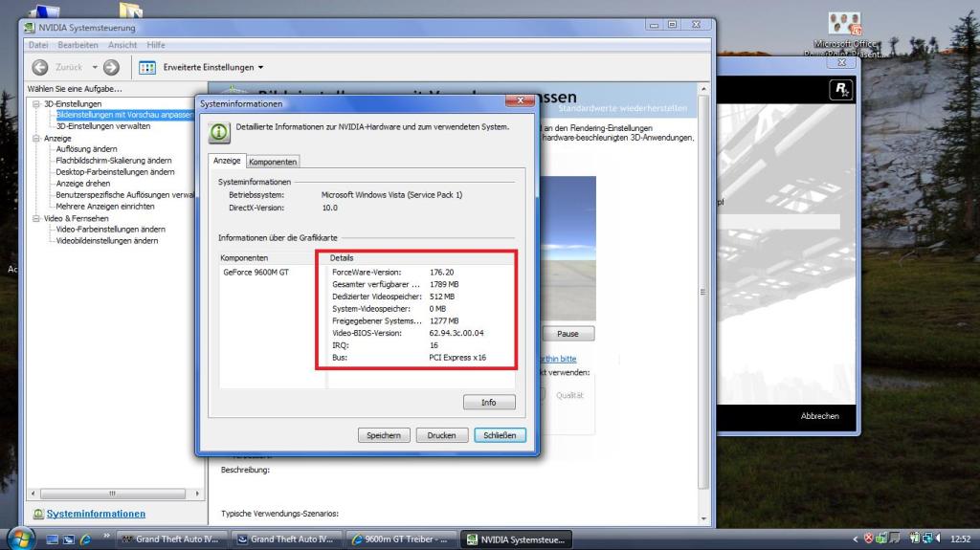Select Flachbildschirm-Skalierung ändern
The width and height of the screenshot is (980, 550).
(113, 161)
